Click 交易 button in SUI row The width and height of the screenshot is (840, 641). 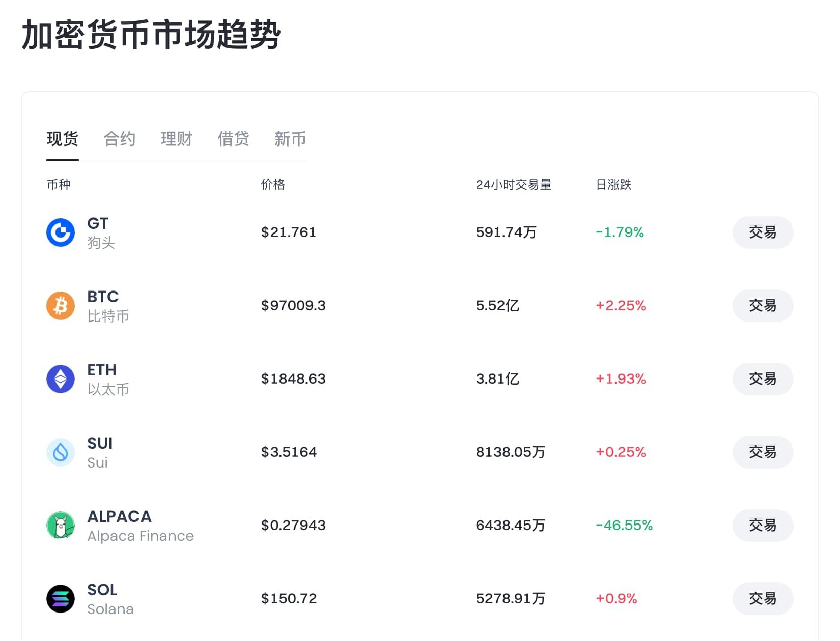[762, 452]
